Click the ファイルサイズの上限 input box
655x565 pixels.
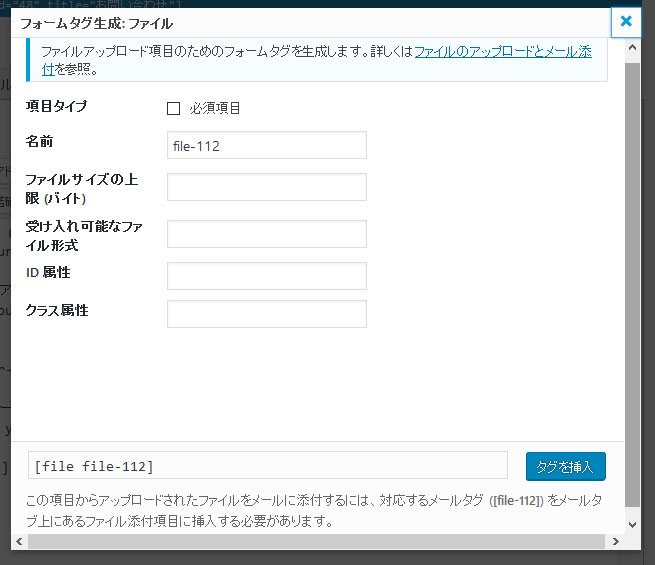pyautogui.click(x=266, y=187)
